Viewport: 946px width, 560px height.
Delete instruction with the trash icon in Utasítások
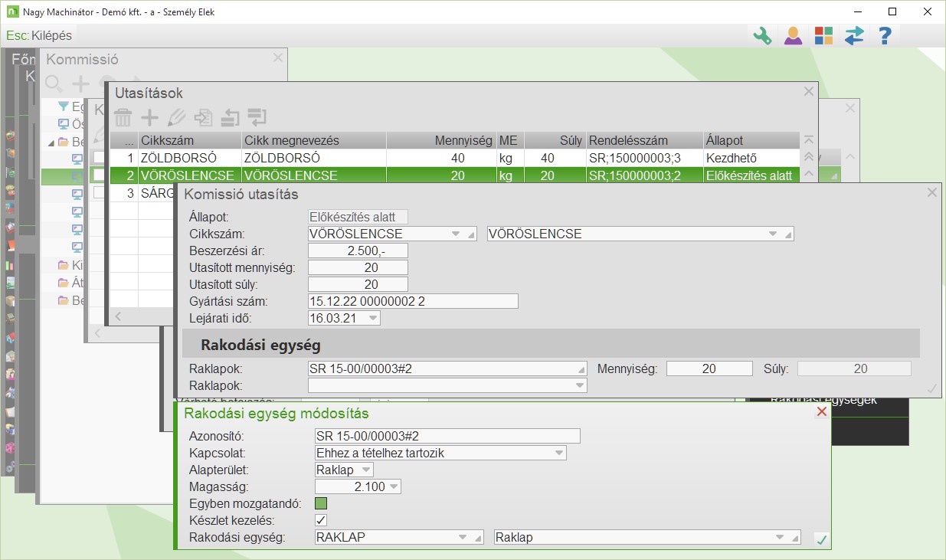(x=123, y=117)
